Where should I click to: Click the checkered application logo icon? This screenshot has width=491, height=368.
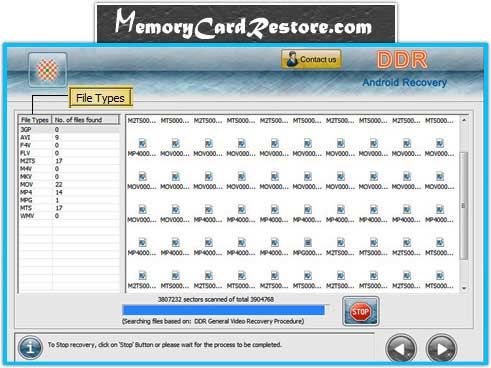click(47, 70)
